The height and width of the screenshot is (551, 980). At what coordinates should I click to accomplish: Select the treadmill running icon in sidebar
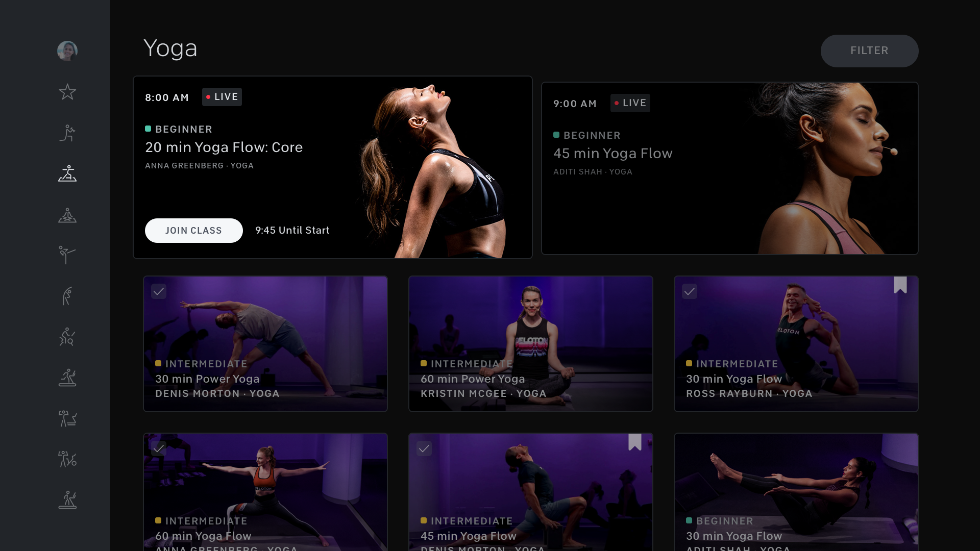67,378
